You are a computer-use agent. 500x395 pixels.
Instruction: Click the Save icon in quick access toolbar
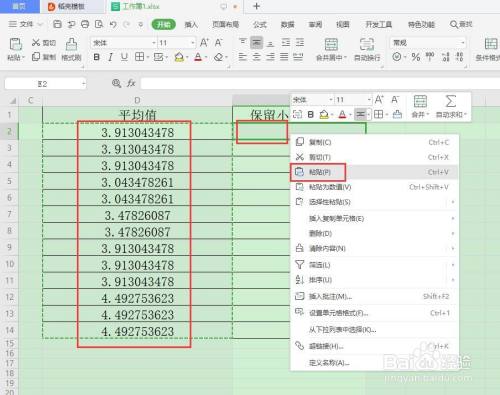(57, 24)
